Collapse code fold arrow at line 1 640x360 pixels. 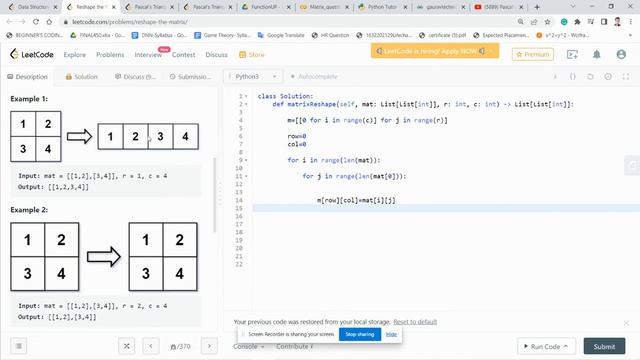(x=246, y=96)
